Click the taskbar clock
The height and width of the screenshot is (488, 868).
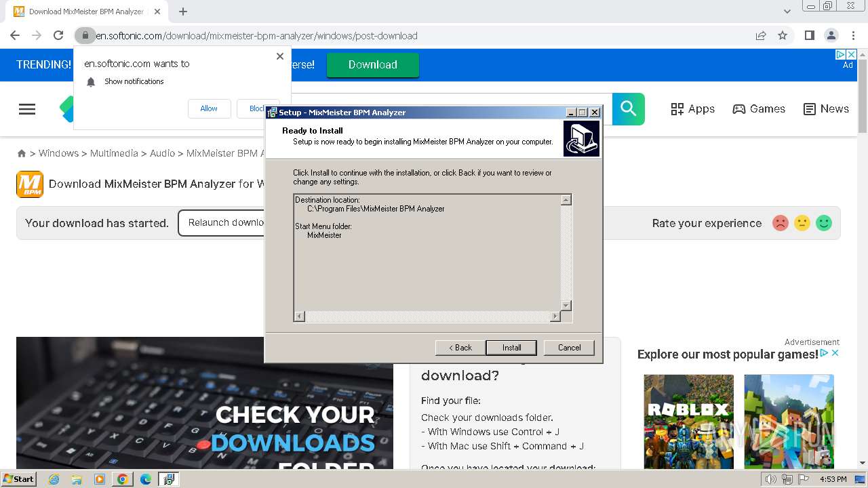coord(833,479)
